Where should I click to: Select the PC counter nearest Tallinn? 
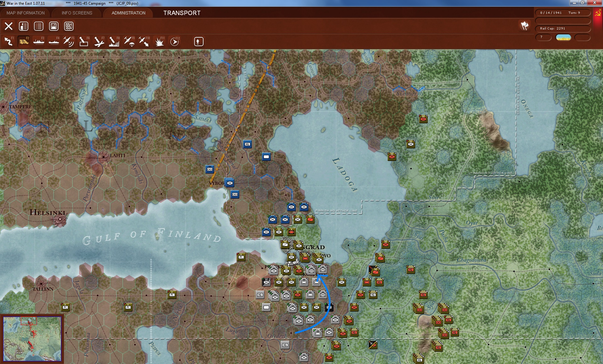tap(65, 307)
